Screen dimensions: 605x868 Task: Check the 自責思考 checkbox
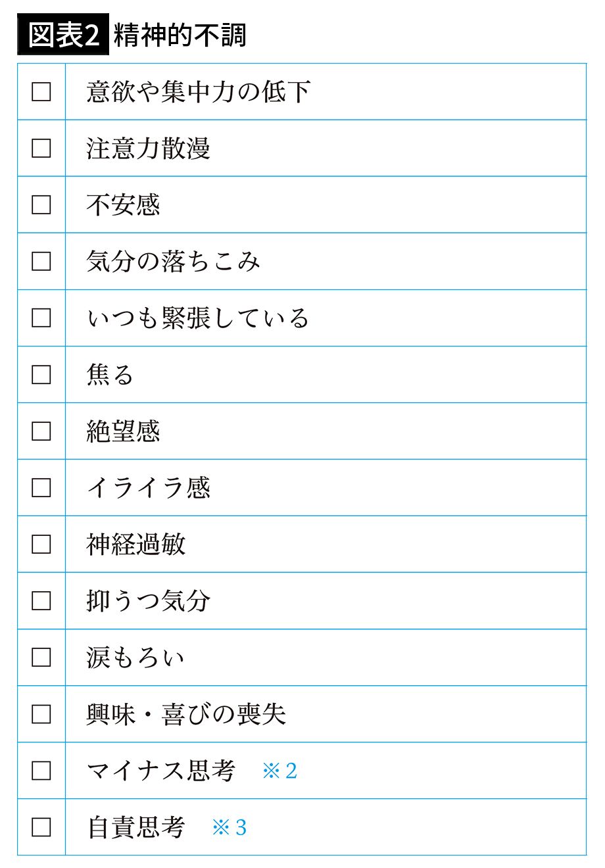pyautogui.click(x=41, y=827)
